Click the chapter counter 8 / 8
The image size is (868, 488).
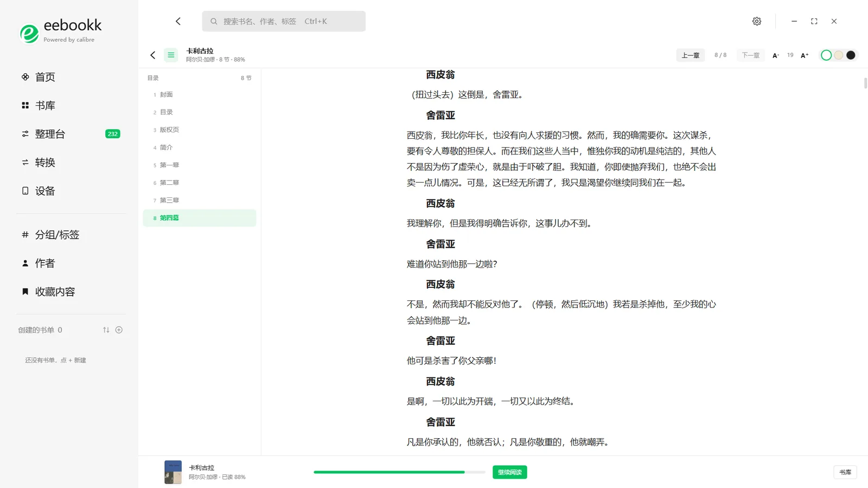point(720,55)
